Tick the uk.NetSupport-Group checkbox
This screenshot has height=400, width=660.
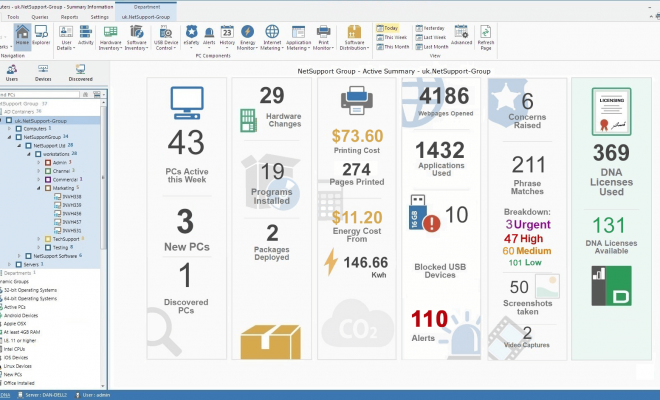(9, 121)
